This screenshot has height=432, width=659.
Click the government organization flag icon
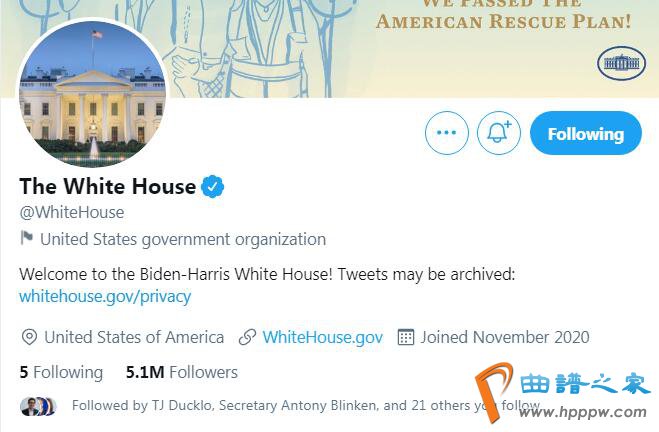[x=27, y=239]
